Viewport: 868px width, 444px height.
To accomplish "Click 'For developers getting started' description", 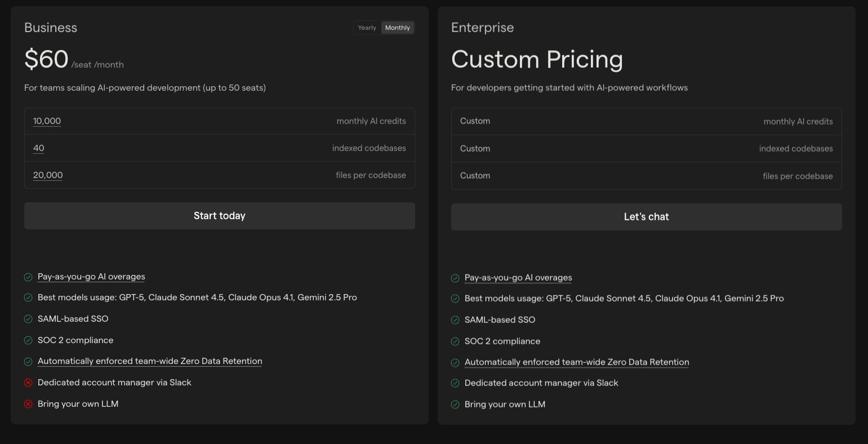I will 569,88.
